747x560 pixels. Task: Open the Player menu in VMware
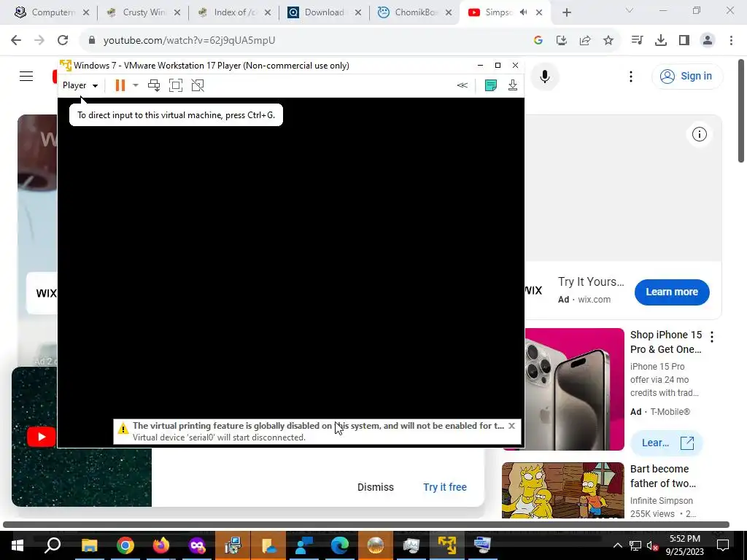tap(80, 85)
